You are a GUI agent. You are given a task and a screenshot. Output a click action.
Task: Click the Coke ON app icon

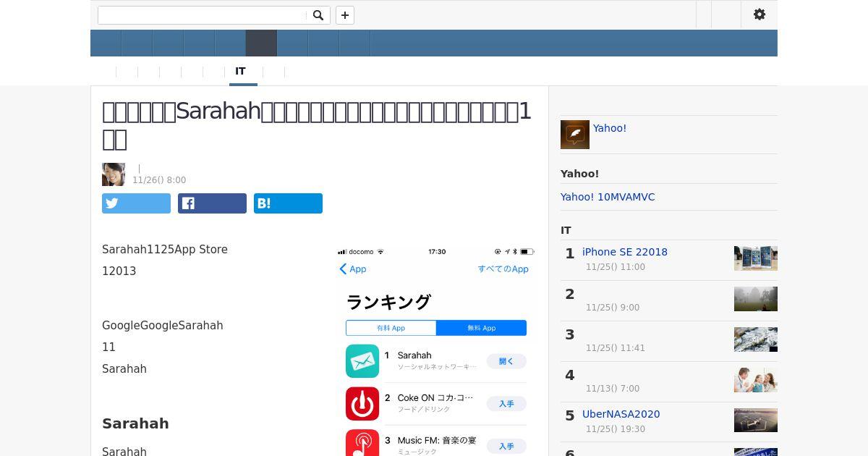362,403
